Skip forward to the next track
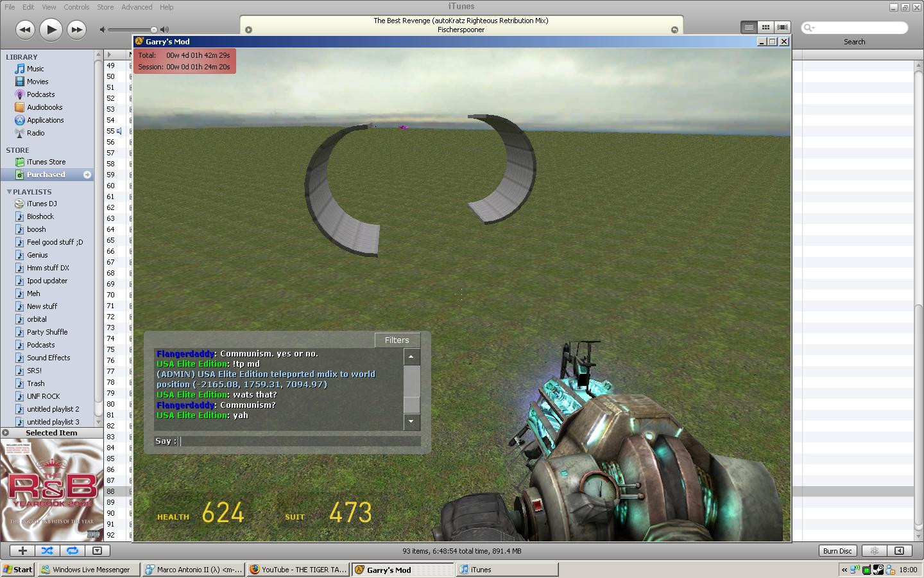This screenshot has height=578, width=924. [77, 30]
